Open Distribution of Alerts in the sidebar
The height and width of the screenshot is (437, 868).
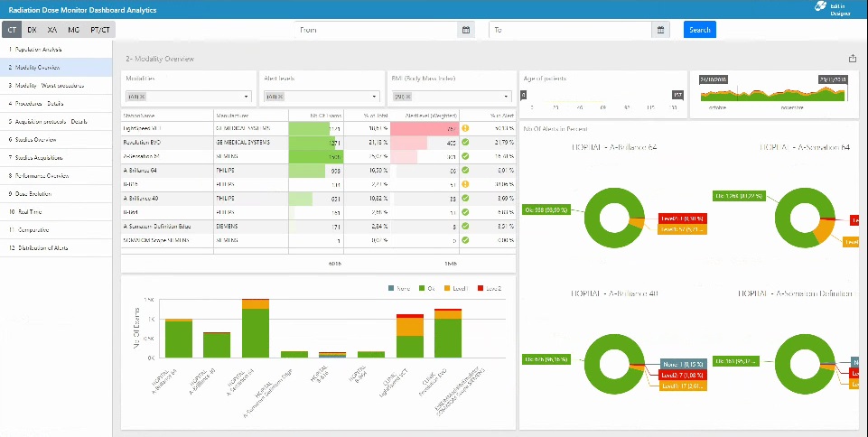click(x=43, y=247)
